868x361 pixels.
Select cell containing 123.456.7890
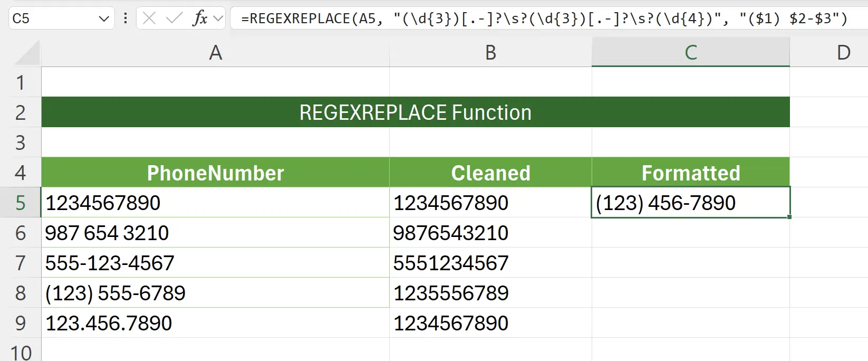pyautogui.click(x=215, y=323)
